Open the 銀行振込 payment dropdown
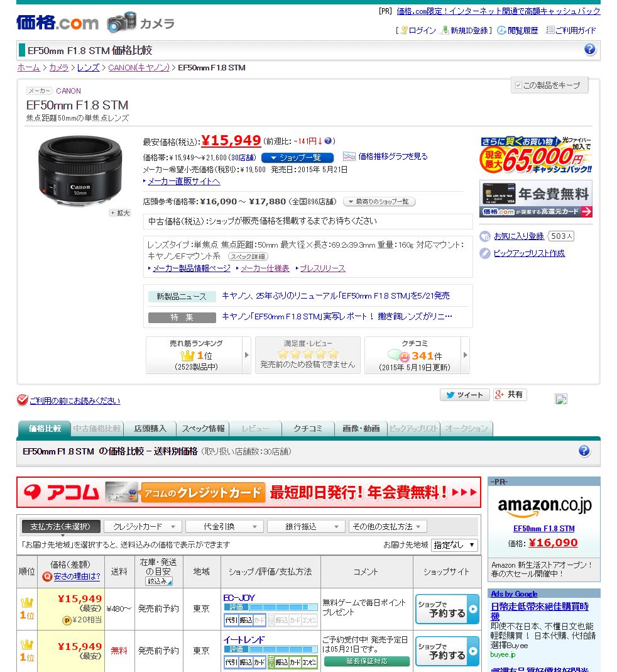Viewport: 617px width, 672px height. [306, 526]
